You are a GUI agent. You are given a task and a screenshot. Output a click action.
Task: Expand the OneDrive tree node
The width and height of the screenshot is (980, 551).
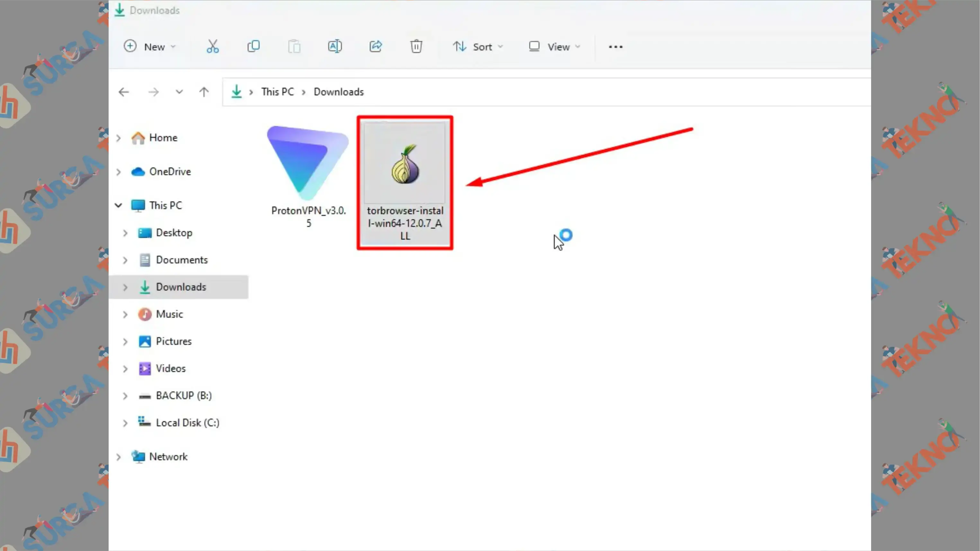(119, 172)
